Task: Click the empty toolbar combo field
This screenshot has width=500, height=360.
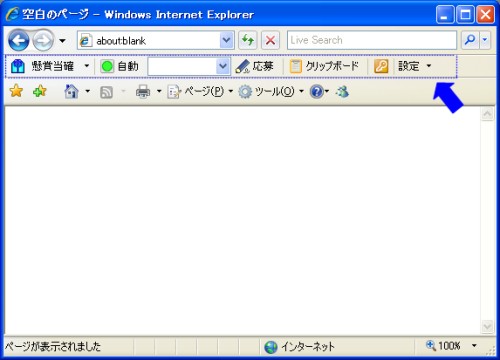Action: tap(182, 66)
